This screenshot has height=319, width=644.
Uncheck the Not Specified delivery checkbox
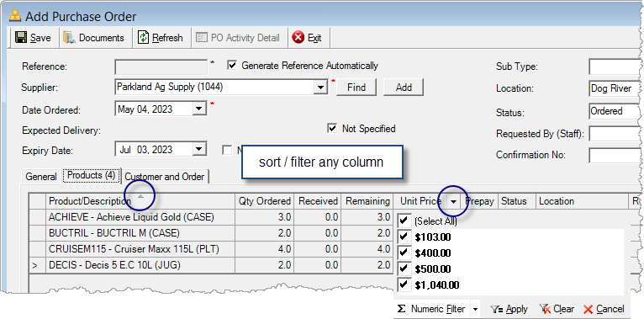(332, 129)
